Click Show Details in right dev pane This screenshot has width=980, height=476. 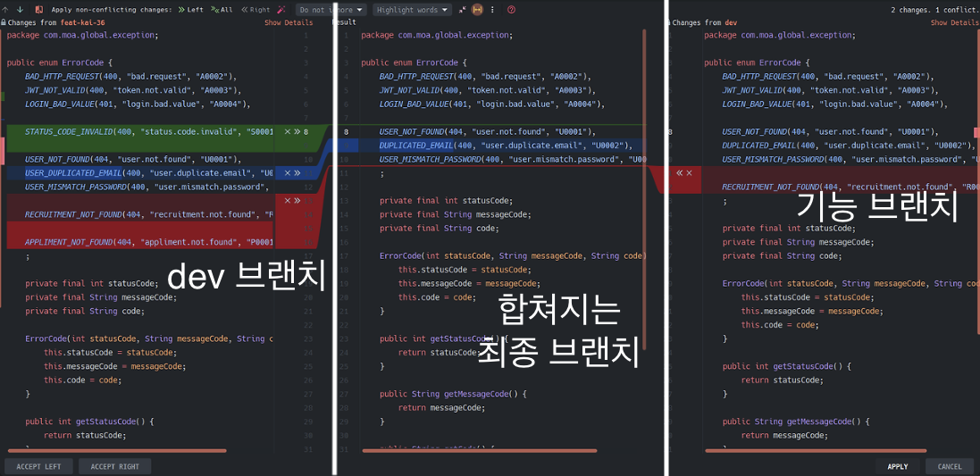955,22
